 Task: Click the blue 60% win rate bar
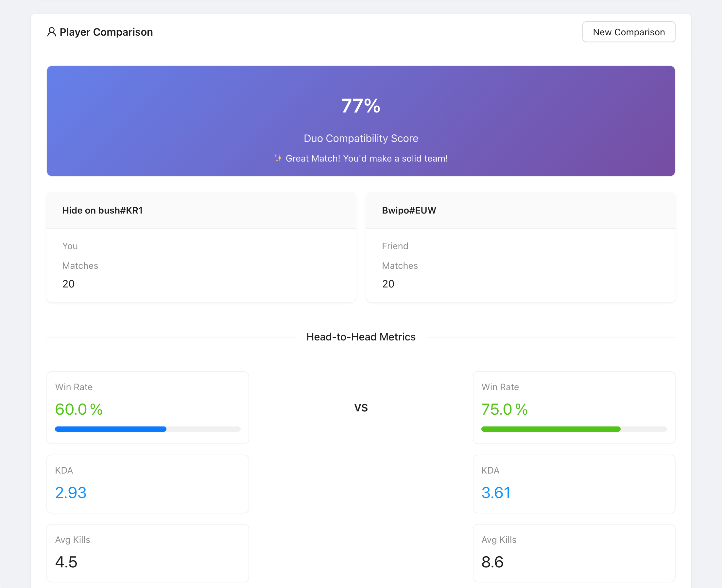point(111,429)
